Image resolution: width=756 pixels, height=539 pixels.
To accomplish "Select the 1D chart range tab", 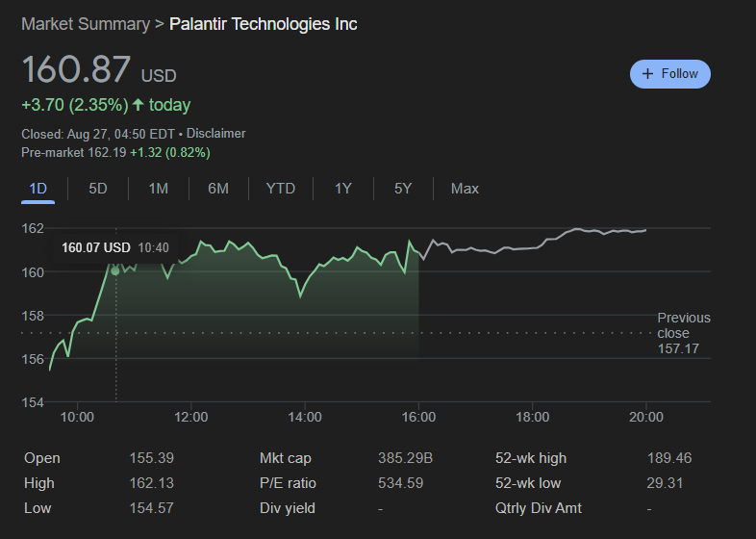I will 38,189.
